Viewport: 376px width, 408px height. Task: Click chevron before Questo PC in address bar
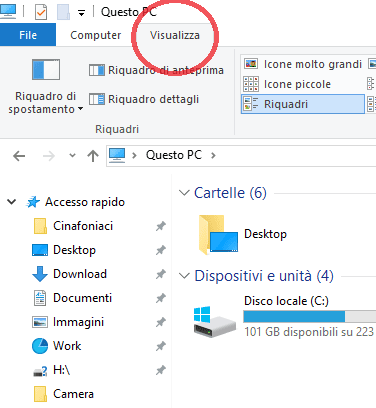[x=134, y=155]
